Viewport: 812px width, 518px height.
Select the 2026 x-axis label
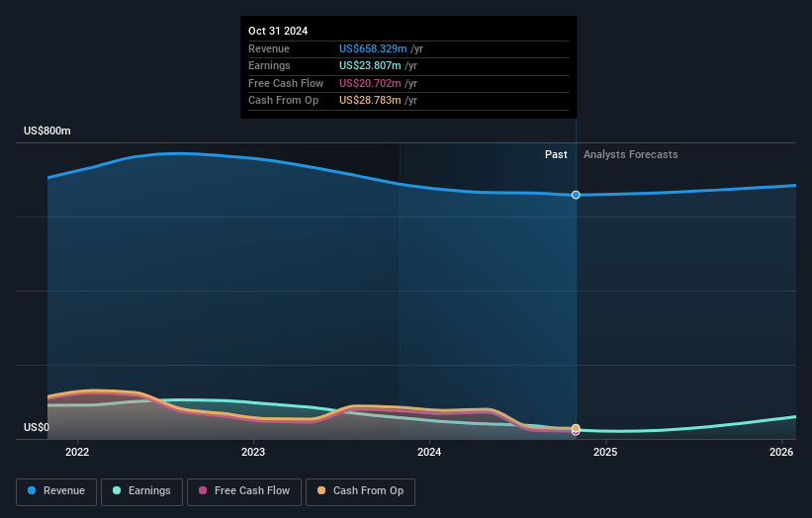coord(781,452)
